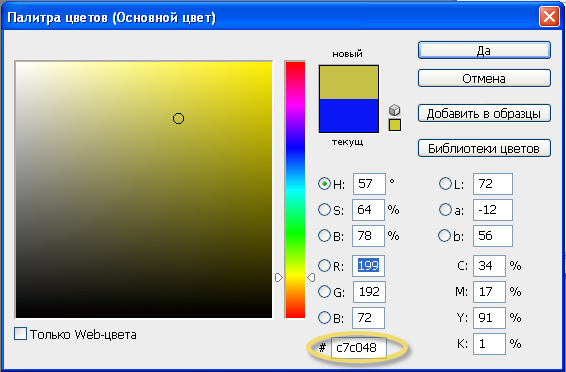566x372 pixels.
Task: Click the web-safe color square under the cube
Action: coord(395,125)
